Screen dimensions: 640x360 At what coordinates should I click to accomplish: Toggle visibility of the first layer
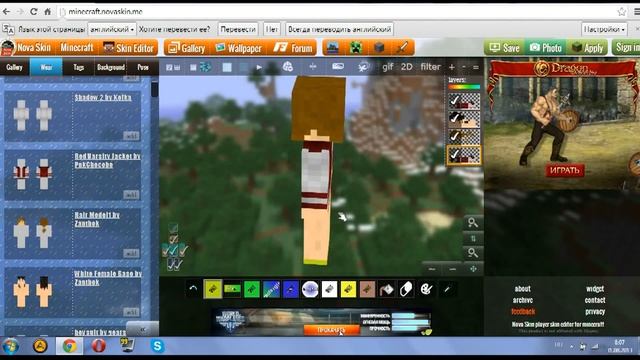(x=454, y=100)
